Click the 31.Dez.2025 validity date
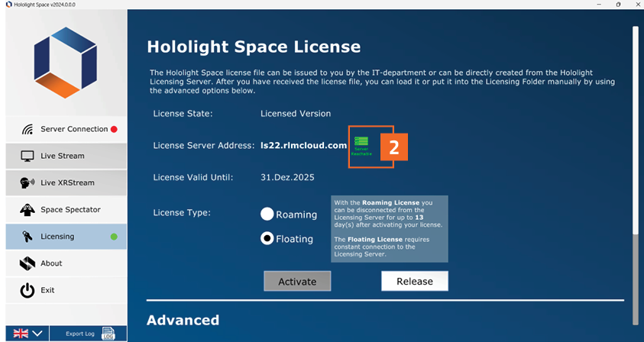644x342 pixels. pos(287,177)
